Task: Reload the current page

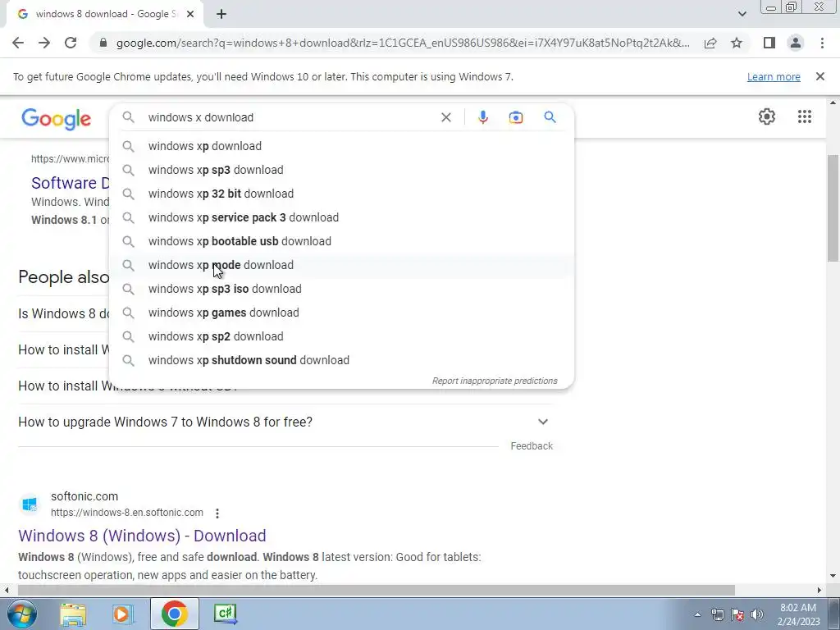Action: [71, 43]
